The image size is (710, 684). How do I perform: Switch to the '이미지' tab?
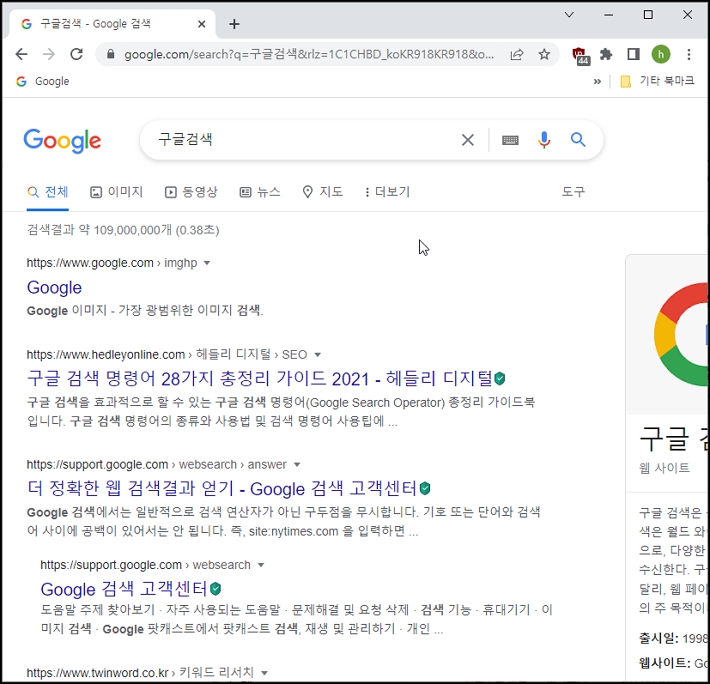(116, 192)
